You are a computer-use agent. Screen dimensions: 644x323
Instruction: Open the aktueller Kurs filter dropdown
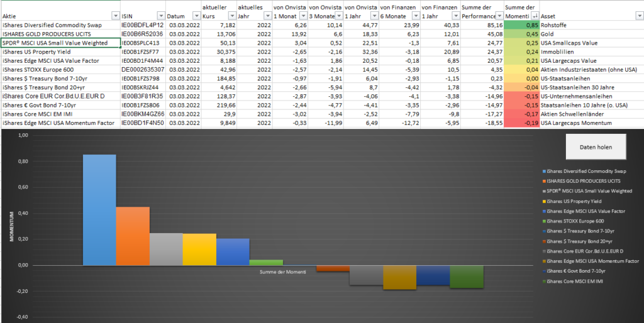[x=231, y=16]
